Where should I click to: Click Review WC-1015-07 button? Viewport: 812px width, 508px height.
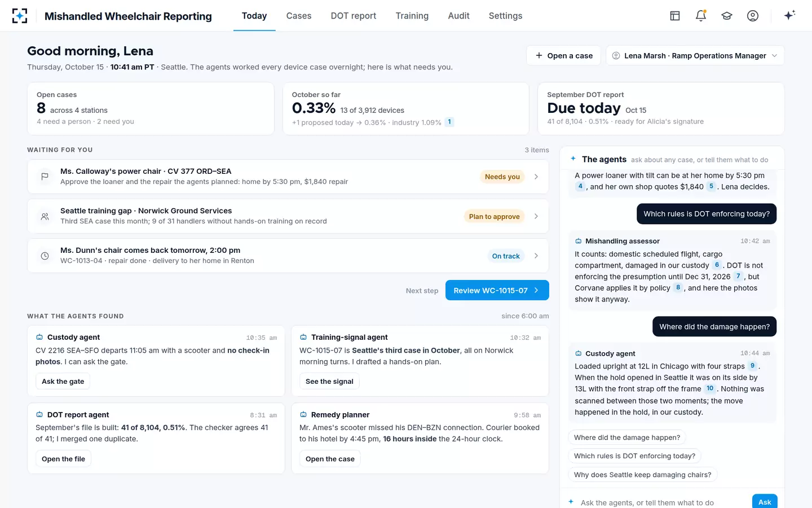pos(497,290)
